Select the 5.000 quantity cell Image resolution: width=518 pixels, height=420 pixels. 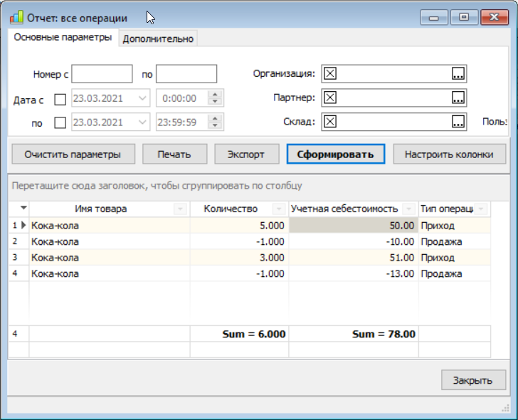(240, 226)
